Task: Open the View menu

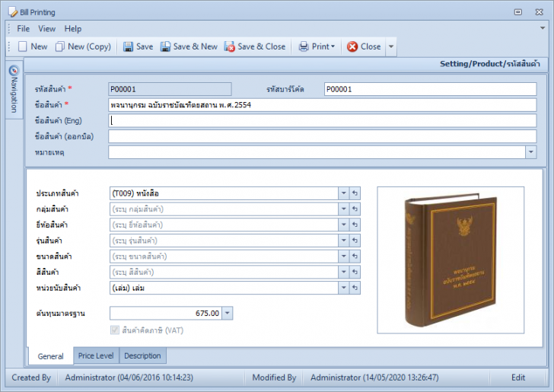Action: tap(46, 29)
